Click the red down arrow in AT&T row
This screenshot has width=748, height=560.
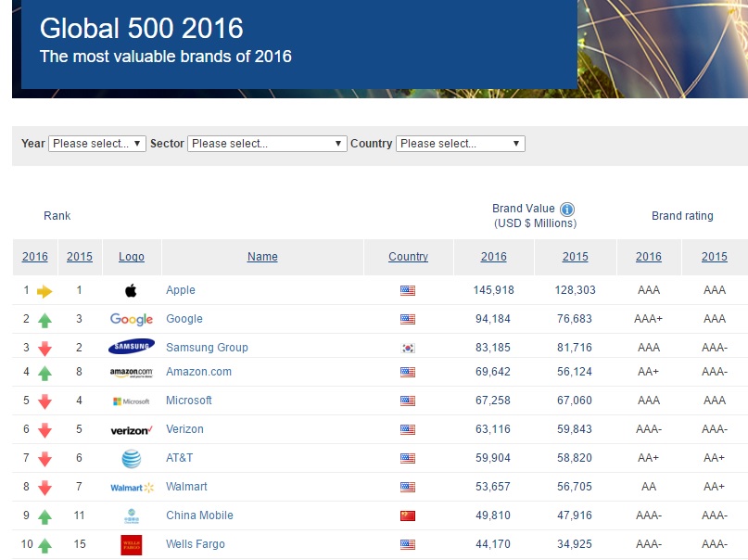pyautogui.click(x=44, y=459)
